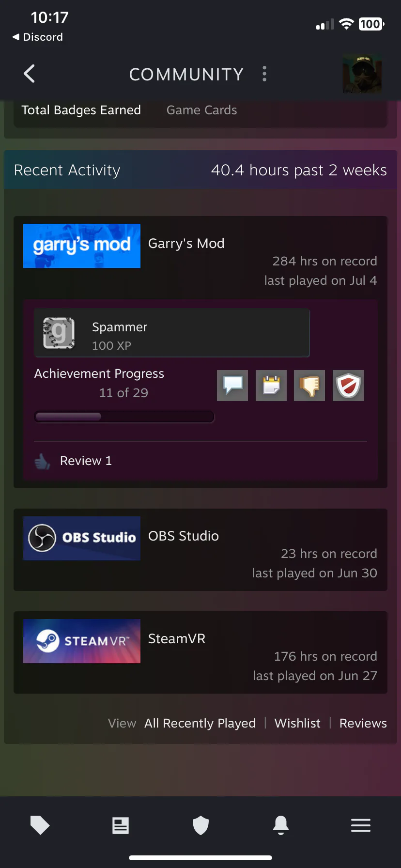This screenshot has width=401, height=868.
Task: Click the speech bubble achievement icon
Action: tap(232, 386)
